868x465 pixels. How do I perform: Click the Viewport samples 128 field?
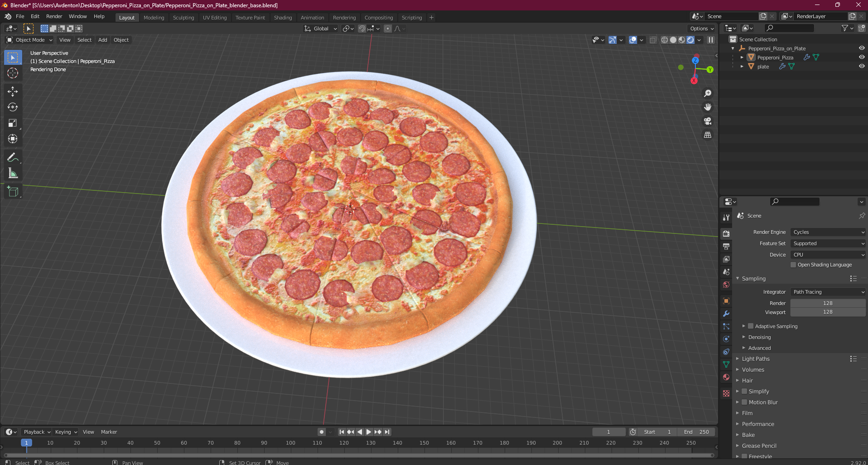pyautogui.click(x=828, y=312)
